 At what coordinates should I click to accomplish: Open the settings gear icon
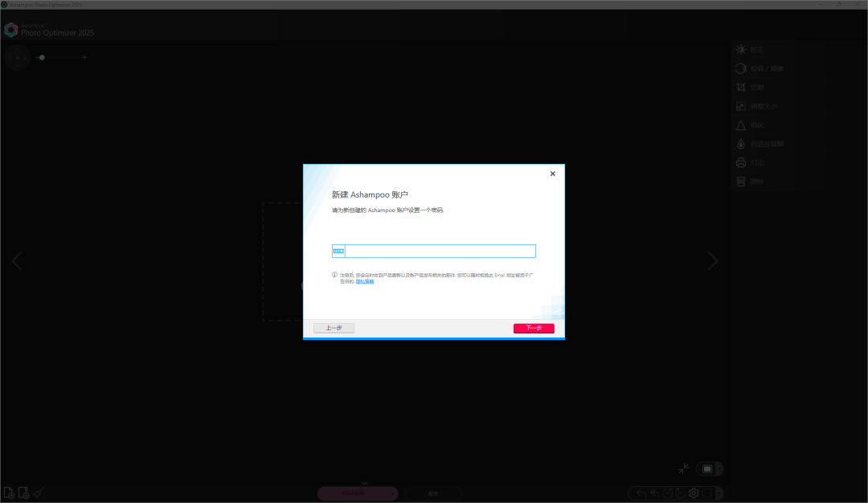point(694,493)
